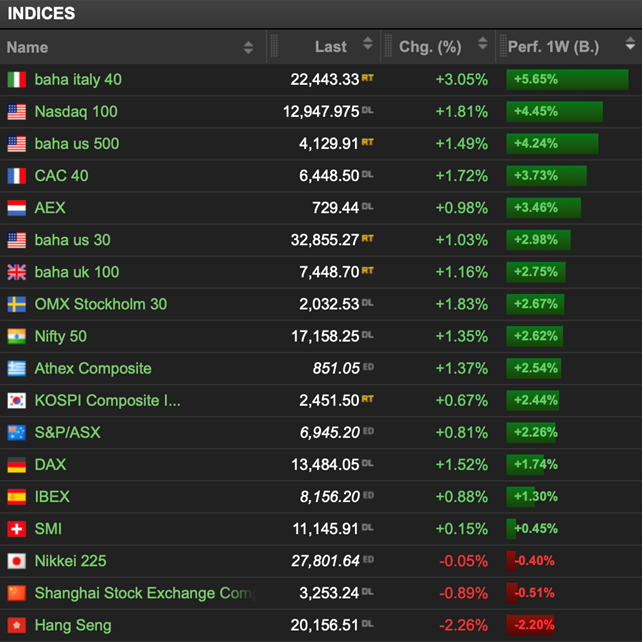
Task: Open the Hang Seng index link
Action: [x=73, y=626]
